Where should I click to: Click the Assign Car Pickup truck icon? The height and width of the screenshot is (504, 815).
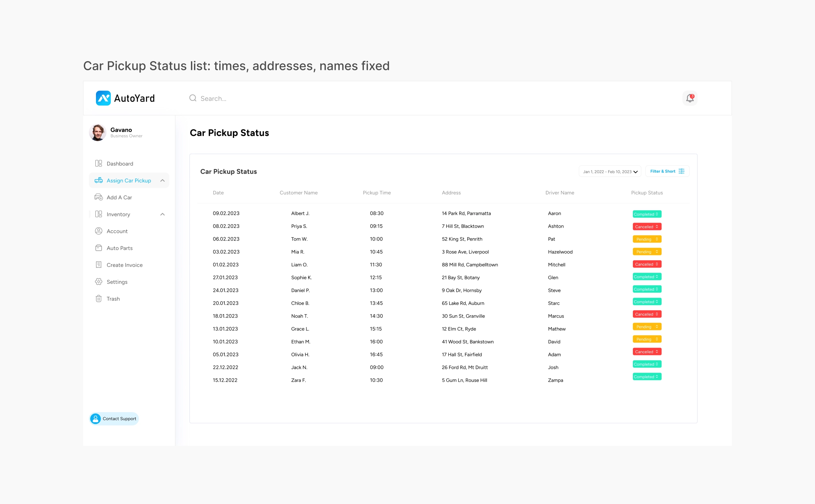[98, 180]
